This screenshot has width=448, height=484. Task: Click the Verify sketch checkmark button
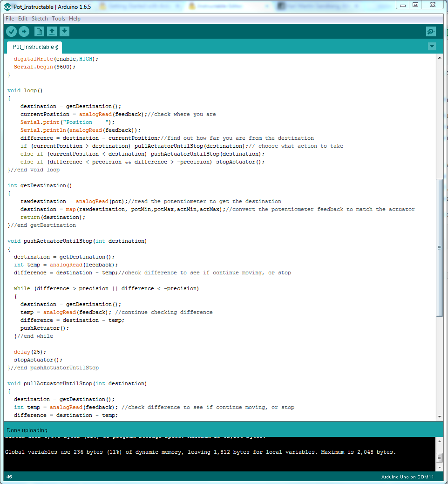click(x=12, y=32)
